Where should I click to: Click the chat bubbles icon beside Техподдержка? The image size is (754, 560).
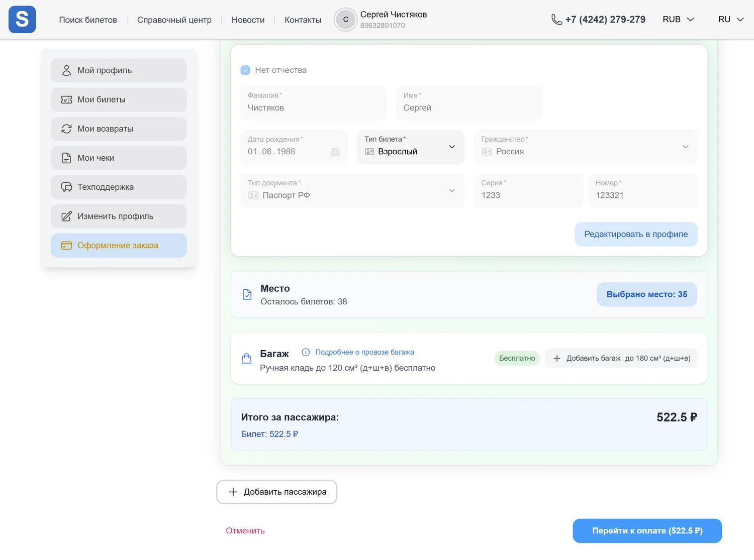(66, 187)
